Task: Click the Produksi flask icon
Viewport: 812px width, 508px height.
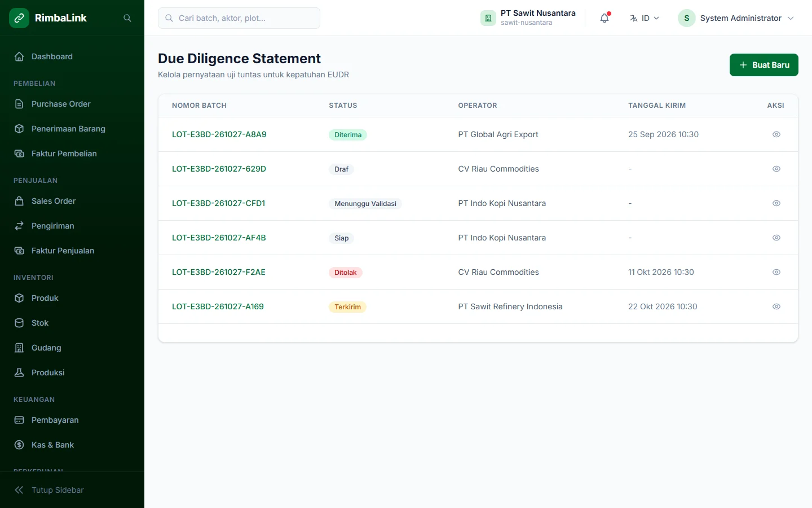Action: click(x=19, y=373)
